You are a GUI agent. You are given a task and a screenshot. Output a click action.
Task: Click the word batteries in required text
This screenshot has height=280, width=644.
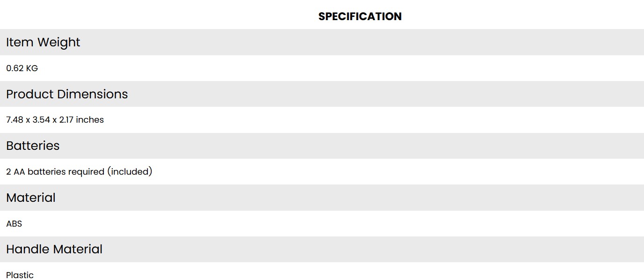point(47,172)
